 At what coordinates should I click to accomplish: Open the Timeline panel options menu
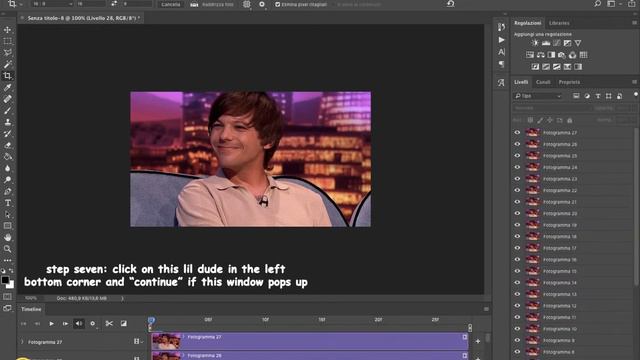486,309
